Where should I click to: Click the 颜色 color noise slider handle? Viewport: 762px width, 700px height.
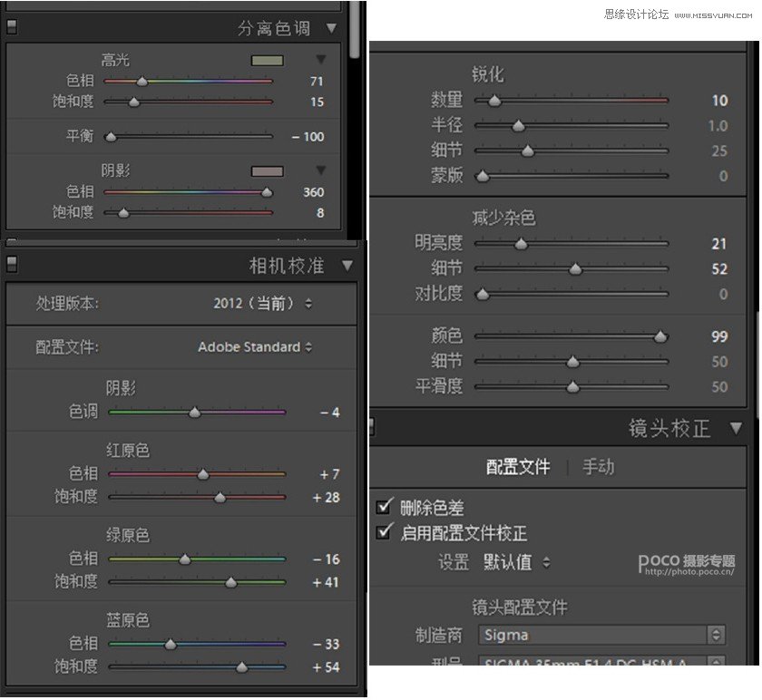point(660,336)
